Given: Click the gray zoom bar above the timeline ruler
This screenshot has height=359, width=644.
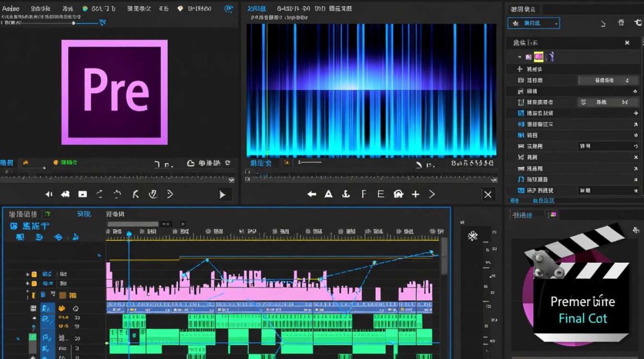Looking at the screenshot, I should 133,224.
